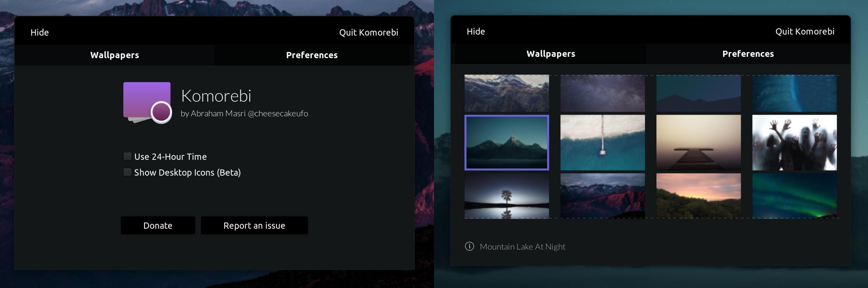The width and height of the screenshot is (868, 288).
Task: Click the info icon beside Mountain Lake At Night
Action: coord(470,246)
